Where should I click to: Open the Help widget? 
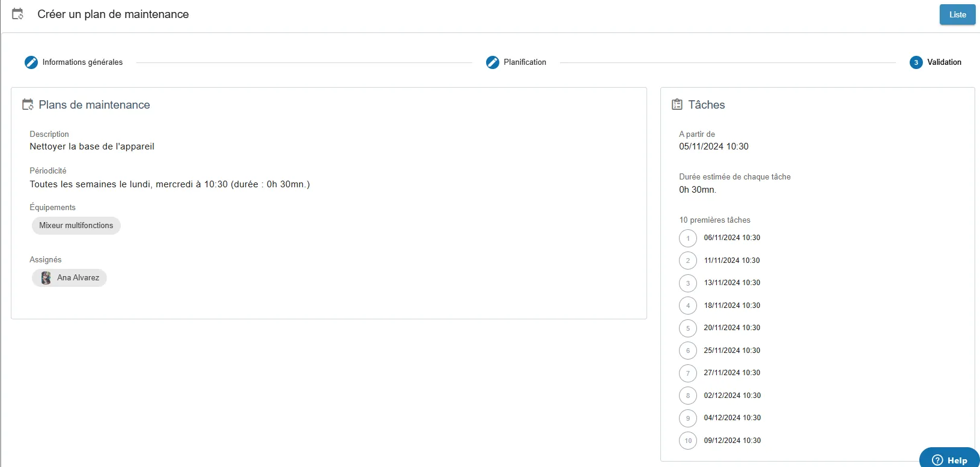pos(950,460)
